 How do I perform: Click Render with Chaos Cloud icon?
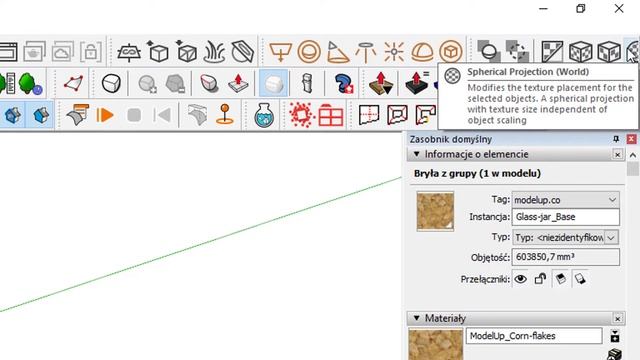pyautogui.click(x=62, y=52)
